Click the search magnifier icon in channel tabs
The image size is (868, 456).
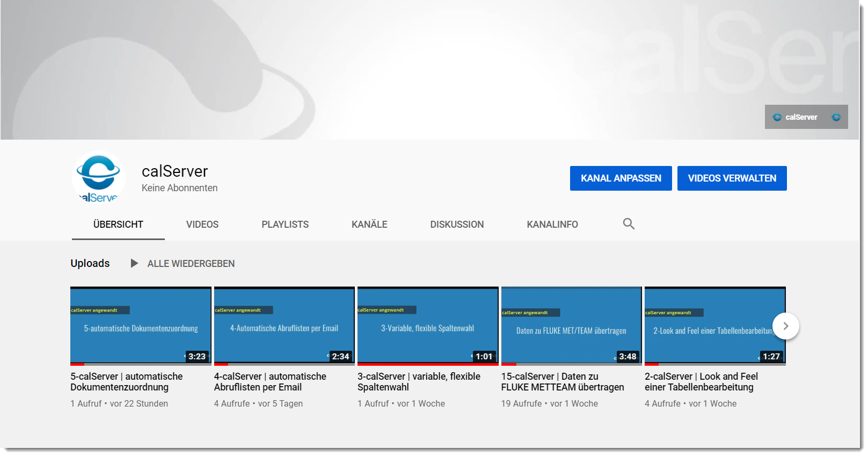coord(629,224)
